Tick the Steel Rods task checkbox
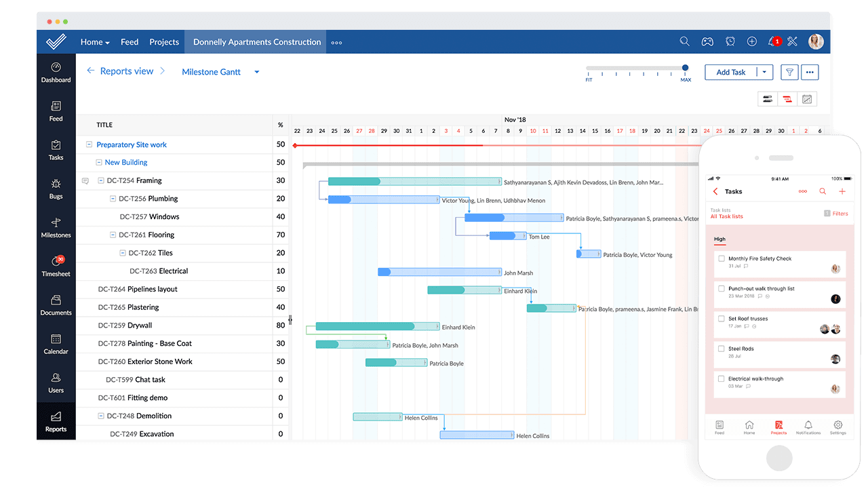This screenshot has height=491, width=868. point(721,349)
